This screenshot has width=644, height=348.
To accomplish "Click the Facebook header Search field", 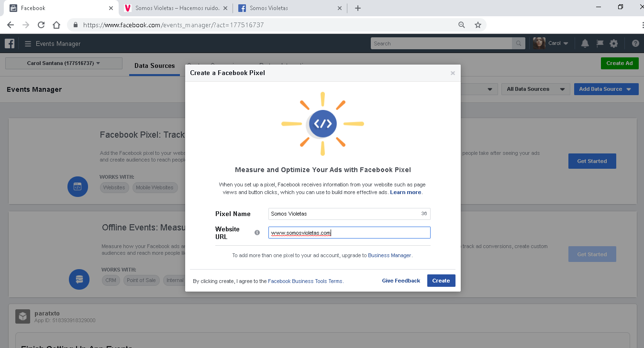I will 441,43.
